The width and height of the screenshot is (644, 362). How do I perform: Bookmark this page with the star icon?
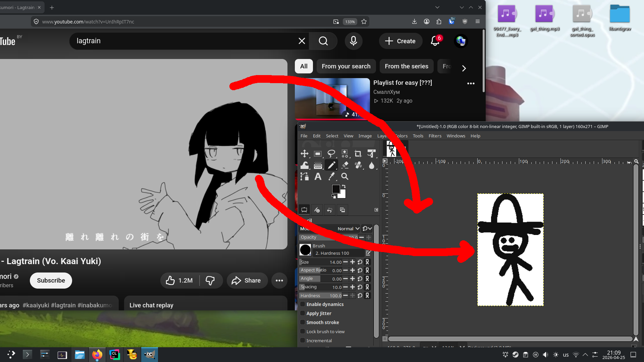click(x=364, y=22)
